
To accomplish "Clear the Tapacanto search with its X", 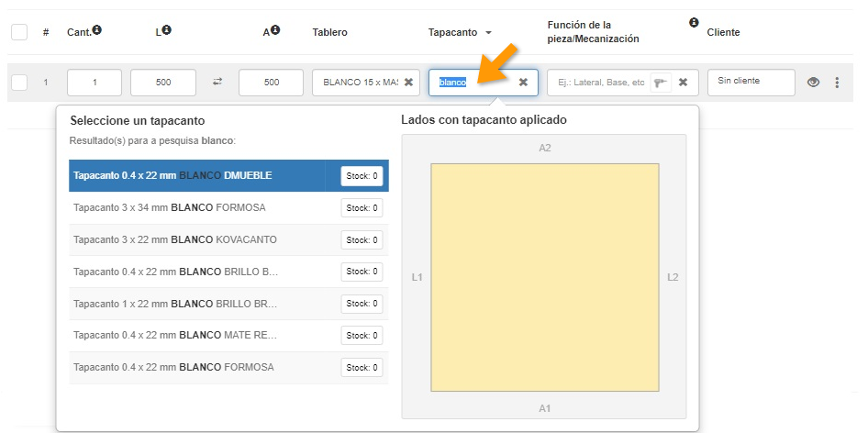I will point(523,82).
